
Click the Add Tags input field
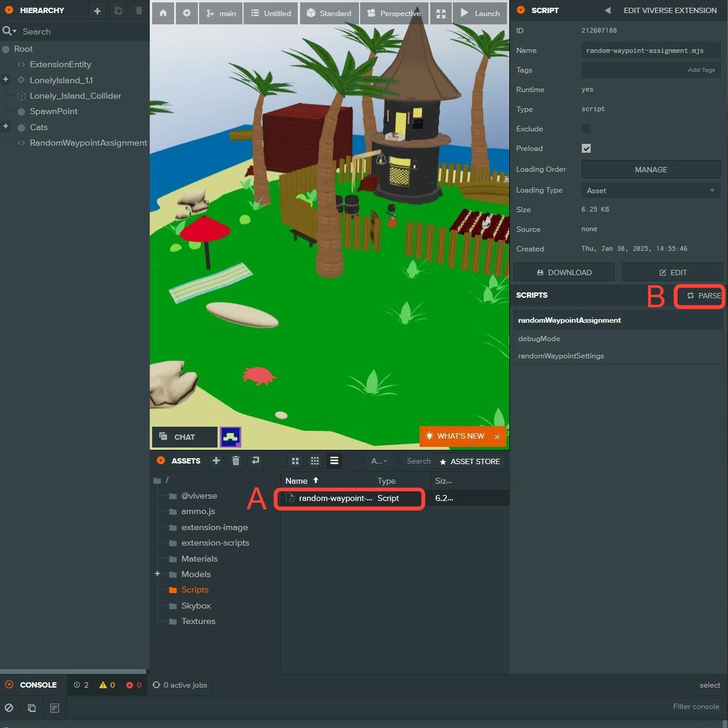(x=651, y=70)
